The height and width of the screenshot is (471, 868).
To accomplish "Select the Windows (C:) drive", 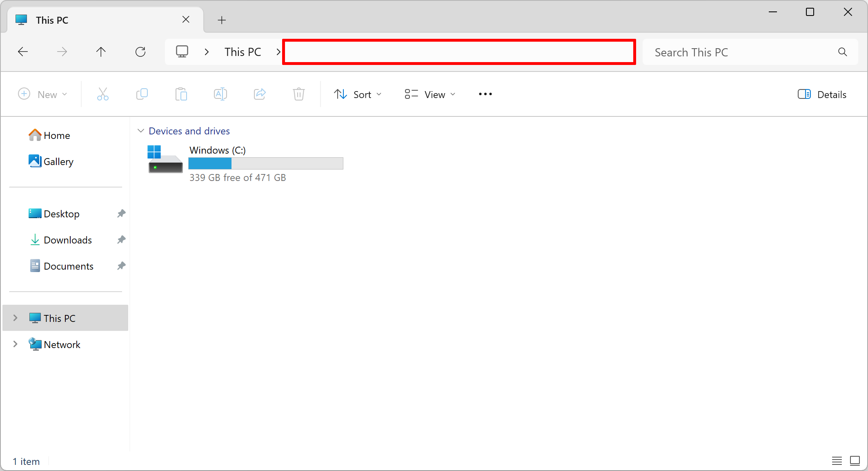I will (x=245, y=163).
